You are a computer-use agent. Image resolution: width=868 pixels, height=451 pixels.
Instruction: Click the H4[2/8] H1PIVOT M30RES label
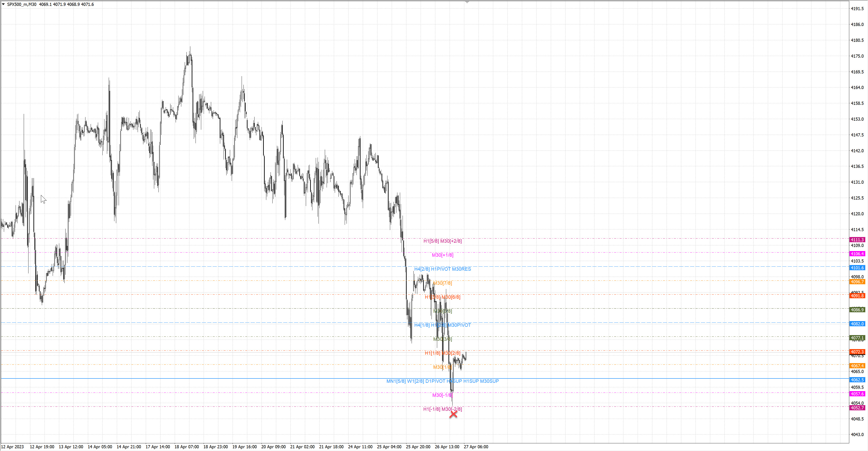coord(442,269)
